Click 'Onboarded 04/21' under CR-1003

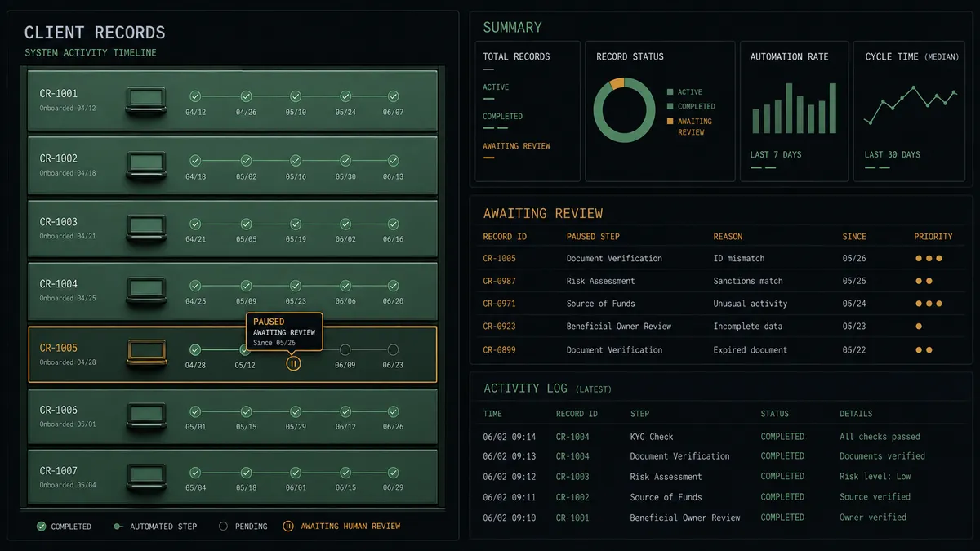[x=68, y=236]
